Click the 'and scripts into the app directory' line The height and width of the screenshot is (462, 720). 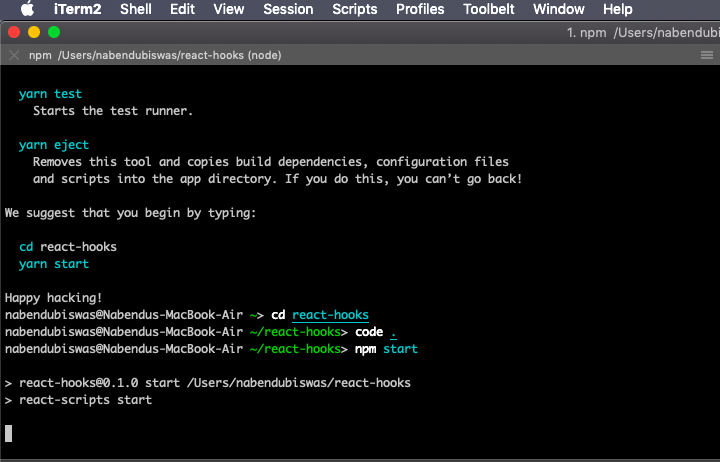277,179
